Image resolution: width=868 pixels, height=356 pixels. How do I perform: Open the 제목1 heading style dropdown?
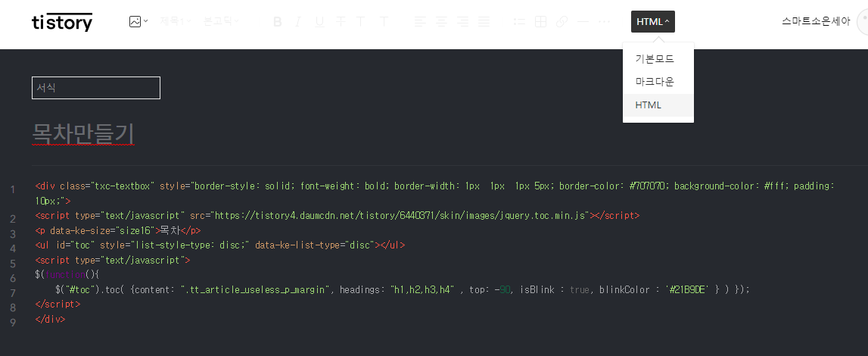(176, 22)
